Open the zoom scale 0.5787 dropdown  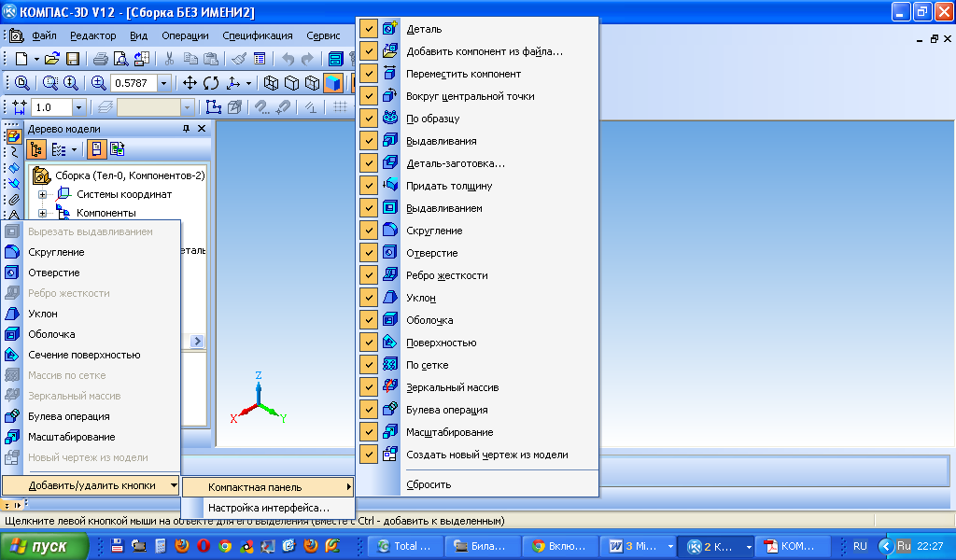pos(163,83)
